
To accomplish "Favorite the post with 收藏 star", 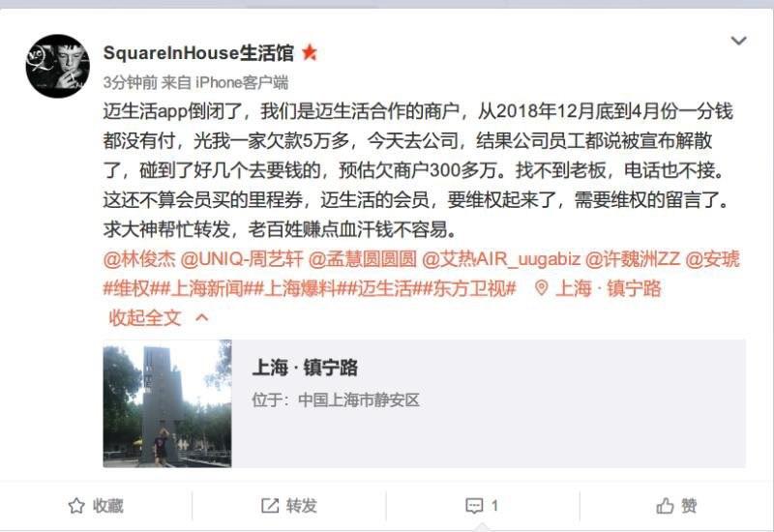I will tap(96, 506).
